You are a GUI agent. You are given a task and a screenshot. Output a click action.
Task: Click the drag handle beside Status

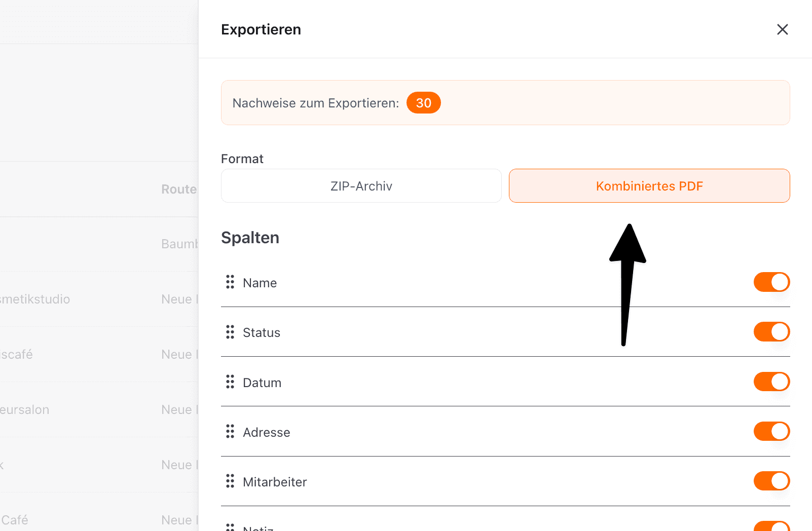point(230,332)
